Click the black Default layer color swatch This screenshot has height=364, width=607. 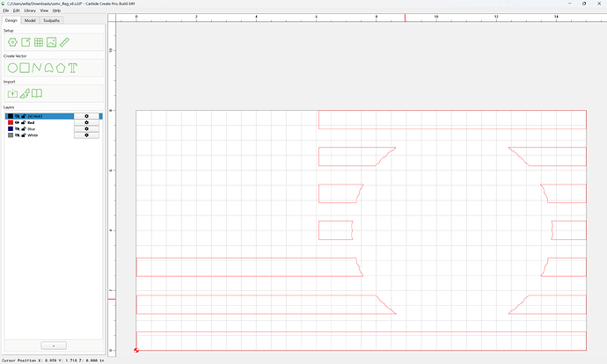coord(11,116)
